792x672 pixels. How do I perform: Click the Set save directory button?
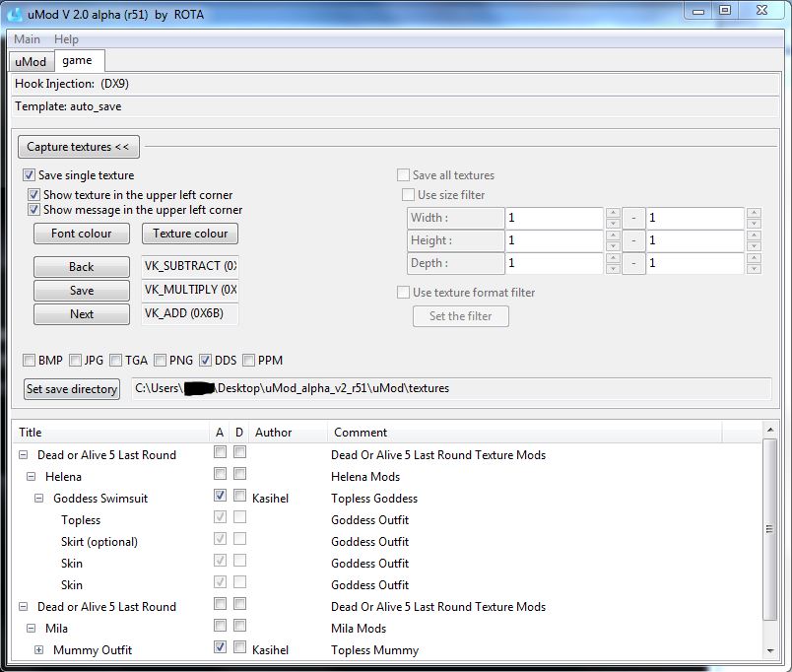(72, 389)
